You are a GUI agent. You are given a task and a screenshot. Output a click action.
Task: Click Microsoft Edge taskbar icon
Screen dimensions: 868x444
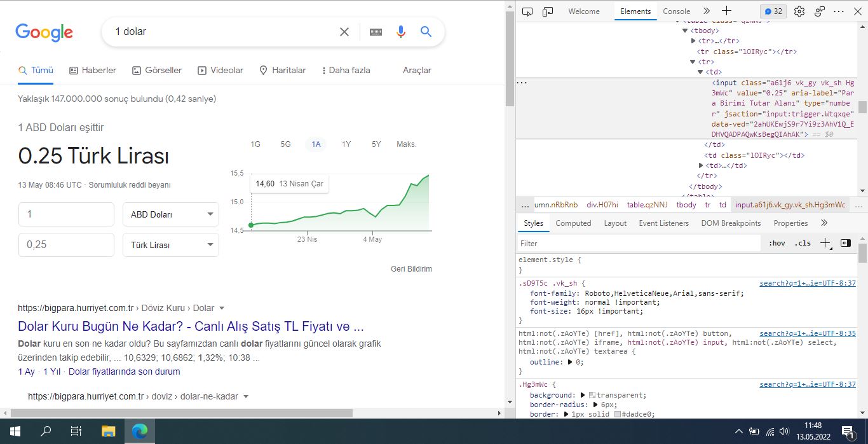coord(139,431)
